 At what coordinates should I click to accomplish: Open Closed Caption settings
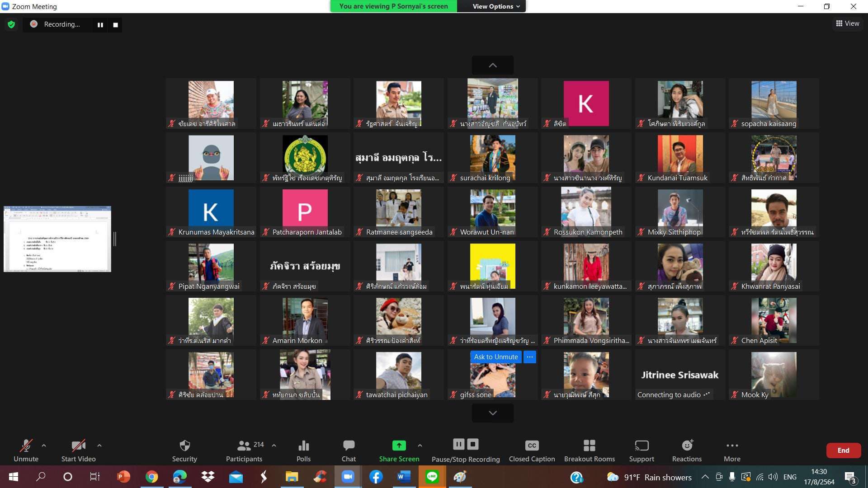(532, 446)
